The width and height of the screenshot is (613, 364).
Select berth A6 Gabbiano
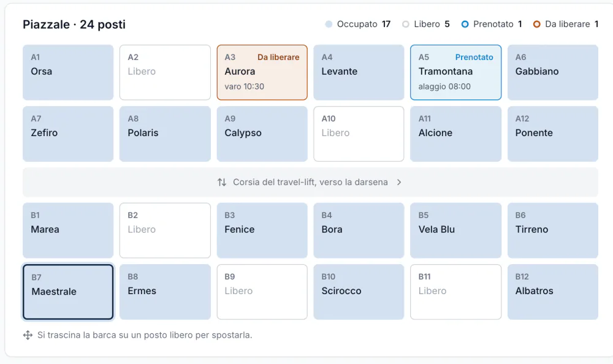(x=553, y=72)
